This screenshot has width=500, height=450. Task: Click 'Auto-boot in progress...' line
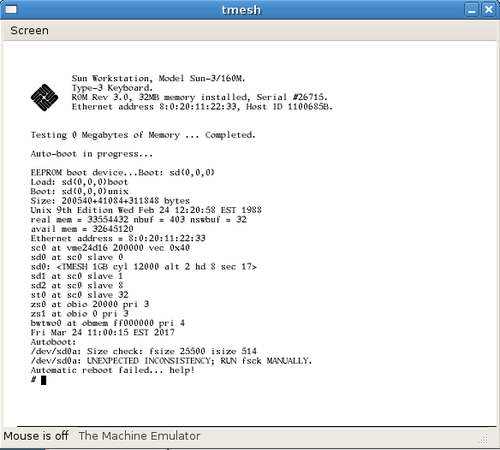[92, 154]
